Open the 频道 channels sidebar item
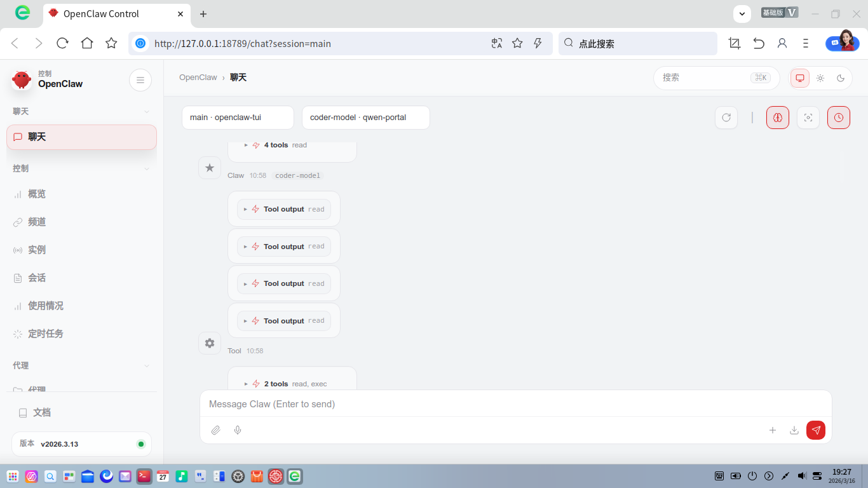 point(81,222)
